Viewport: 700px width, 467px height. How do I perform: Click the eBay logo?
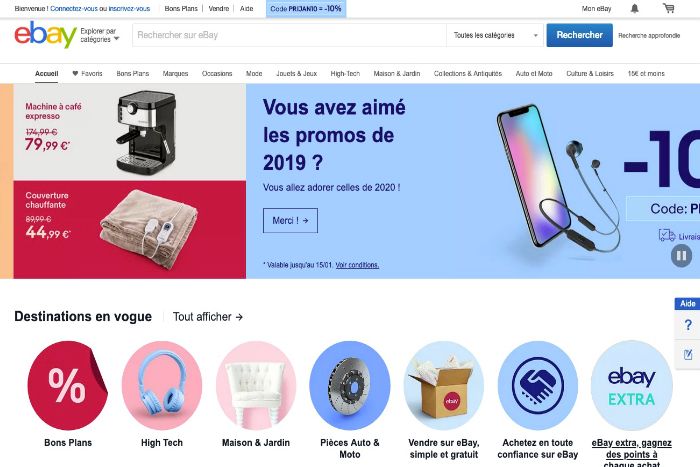coord(45,35)
